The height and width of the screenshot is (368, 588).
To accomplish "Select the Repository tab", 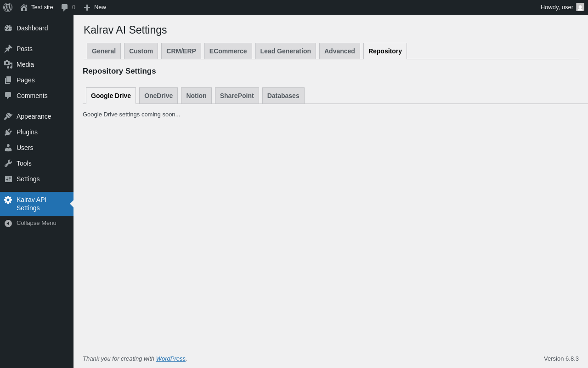I will [385, 51].
